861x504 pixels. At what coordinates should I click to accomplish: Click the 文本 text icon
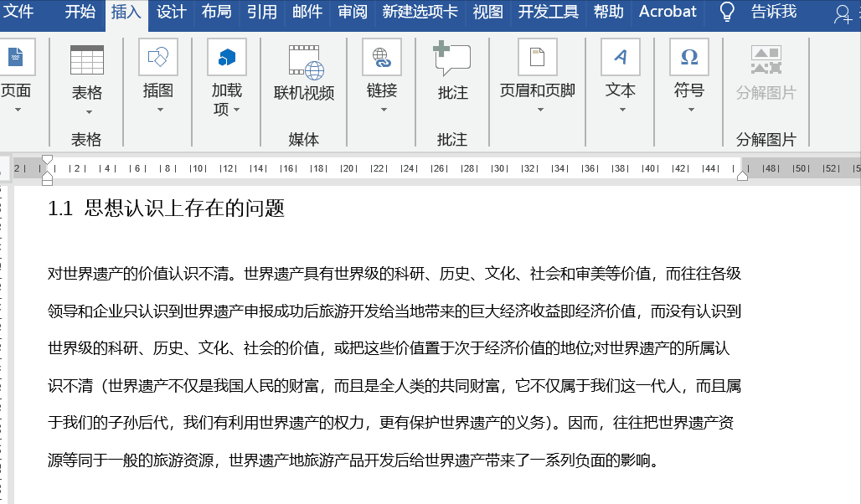(x=621, y=57)
